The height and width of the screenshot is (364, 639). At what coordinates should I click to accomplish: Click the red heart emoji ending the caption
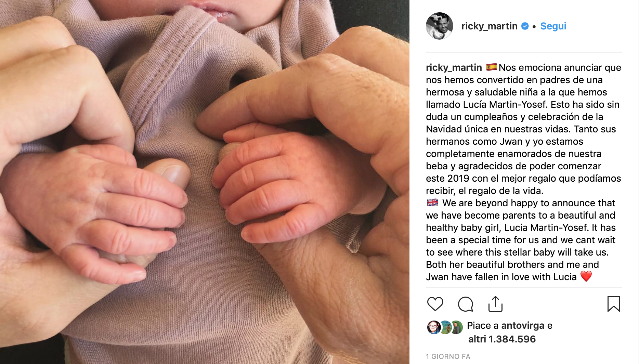tap(586, 276)
